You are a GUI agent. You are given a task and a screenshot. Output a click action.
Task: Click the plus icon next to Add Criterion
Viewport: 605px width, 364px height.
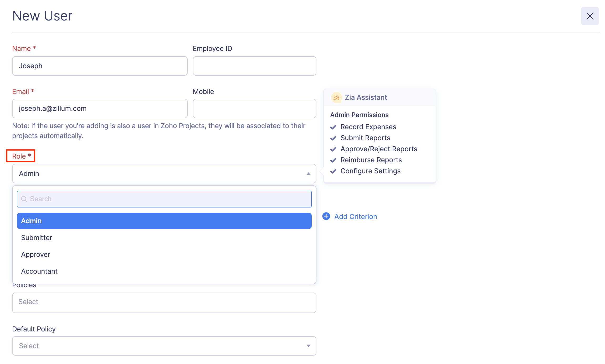coord(326,216)
